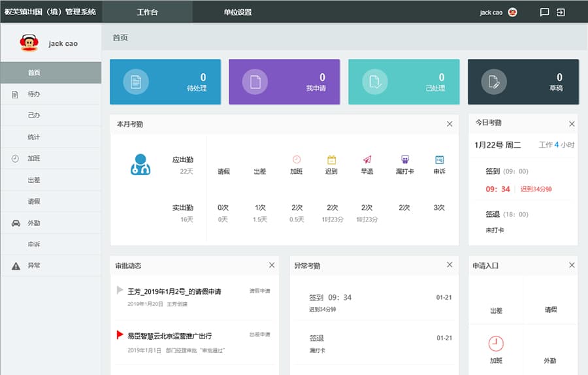Click the 首页 breadcrumb title

click(x=120, y=37)
